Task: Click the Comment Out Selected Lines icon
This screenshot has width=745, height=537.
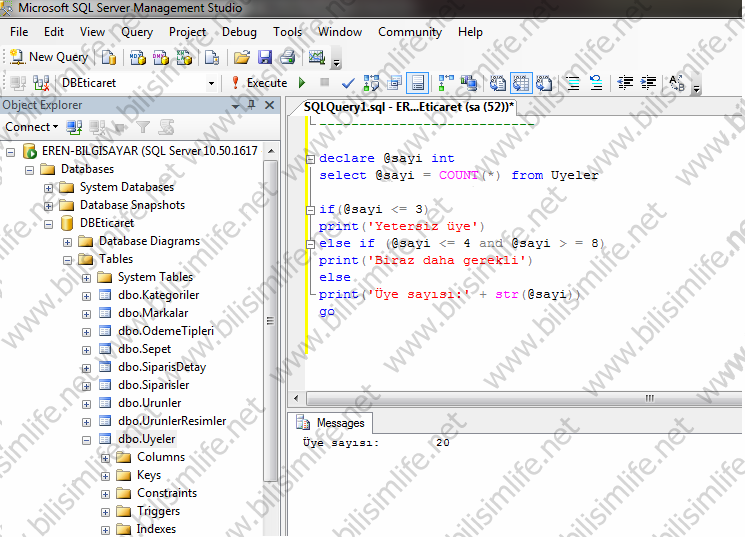Action: pos(573,83)
